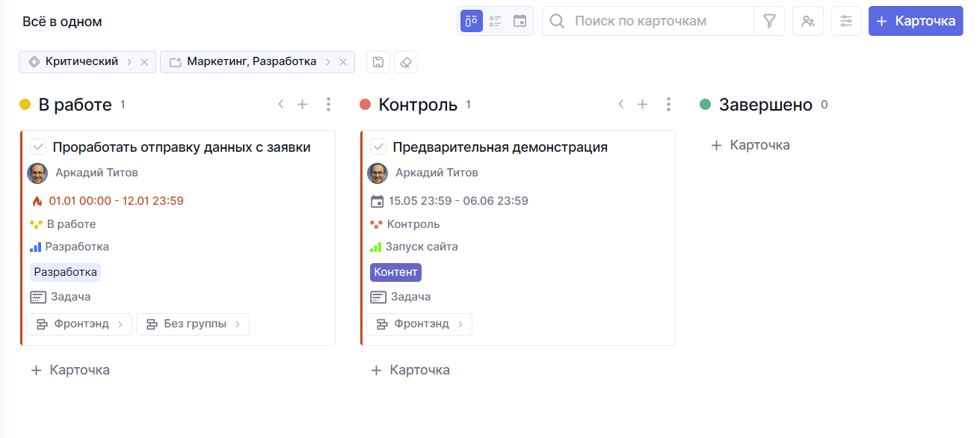Mark 'Проработать отправку данных с заявки' as done

(x=39, y=147)
